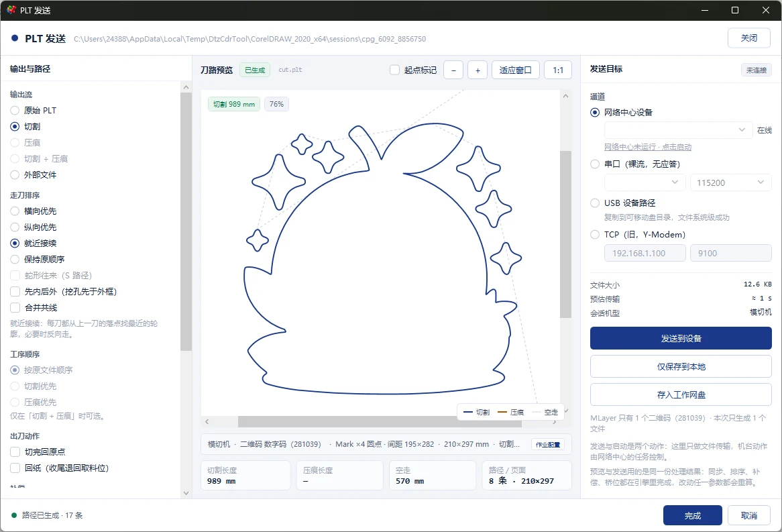Click 适应窗口 fit window button
782x532 pixels.
click(516, 70)
